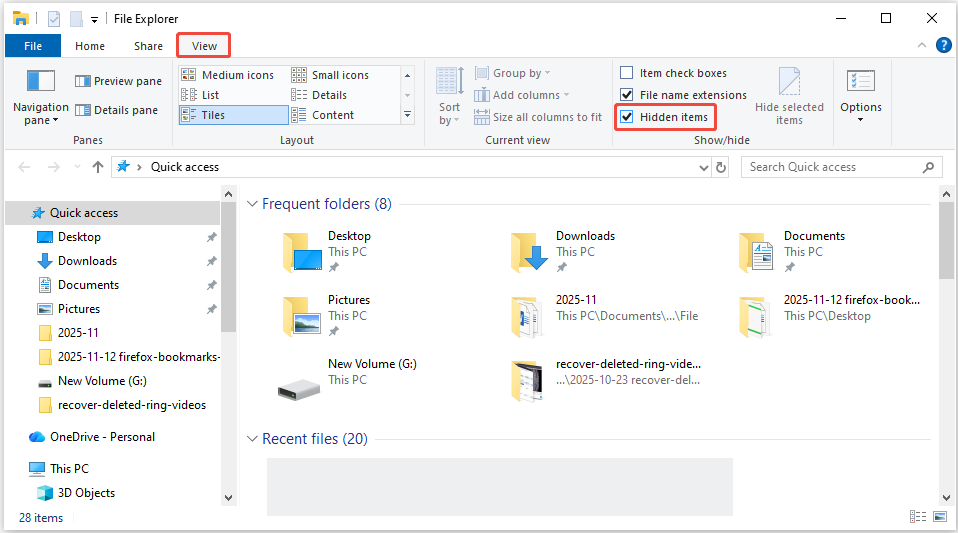Open the Group by dropdown
This screenshot has width=958, height=533.
point(513,73)
